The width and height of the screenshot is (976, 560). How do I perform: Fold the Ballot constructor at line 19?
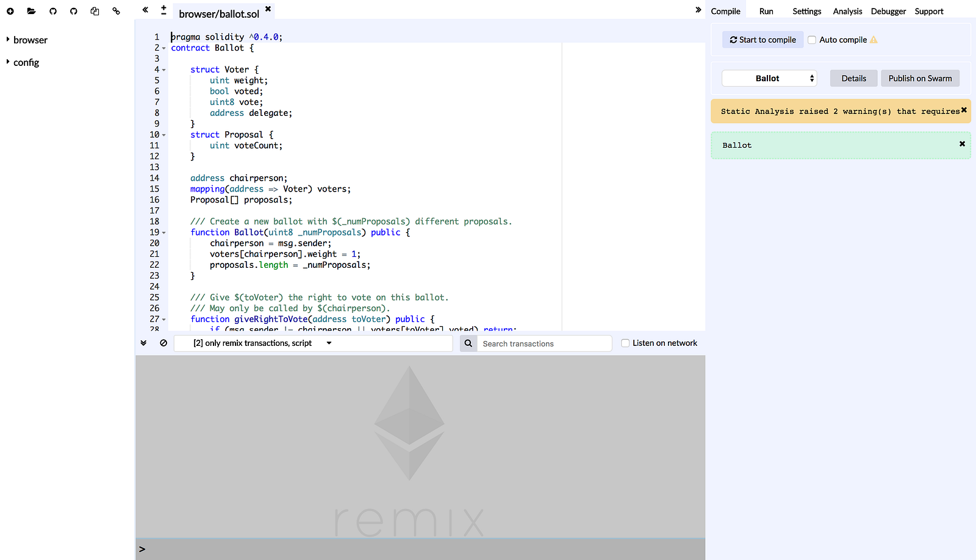click(x=164, y=232)
